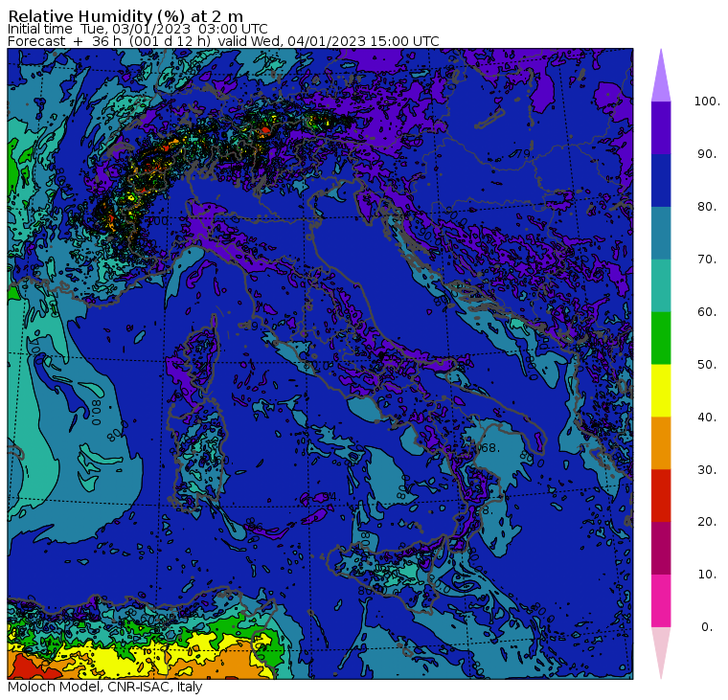Click the 60–70 teal legend swatch
Viewport: 728px width, 700px height.
pyautogui.click(x=661, y=285)
